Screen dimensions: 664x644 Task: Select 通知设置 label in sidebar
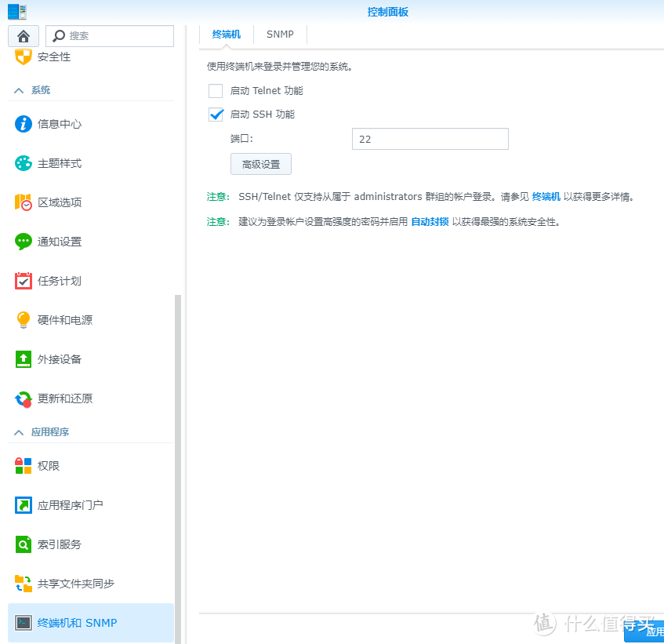click(x=60, y=242)
